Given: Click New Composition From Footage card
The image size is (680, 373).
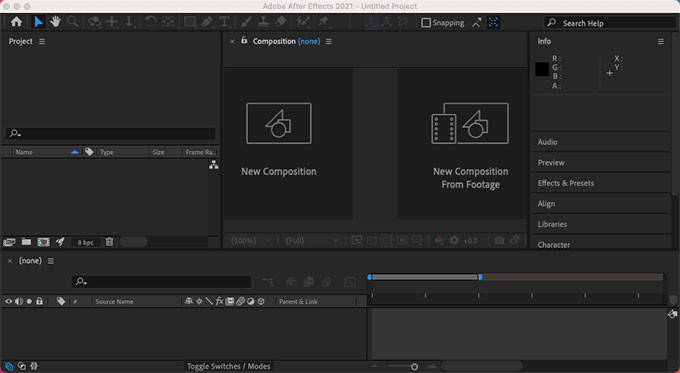Looking at the screenshot, I should pos(461,143).
